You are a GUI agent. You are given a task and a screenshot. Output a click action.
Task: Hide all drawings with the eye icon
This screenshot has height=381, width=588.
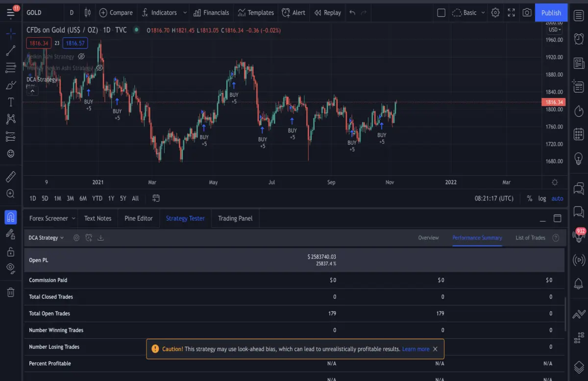coord(11,268)
